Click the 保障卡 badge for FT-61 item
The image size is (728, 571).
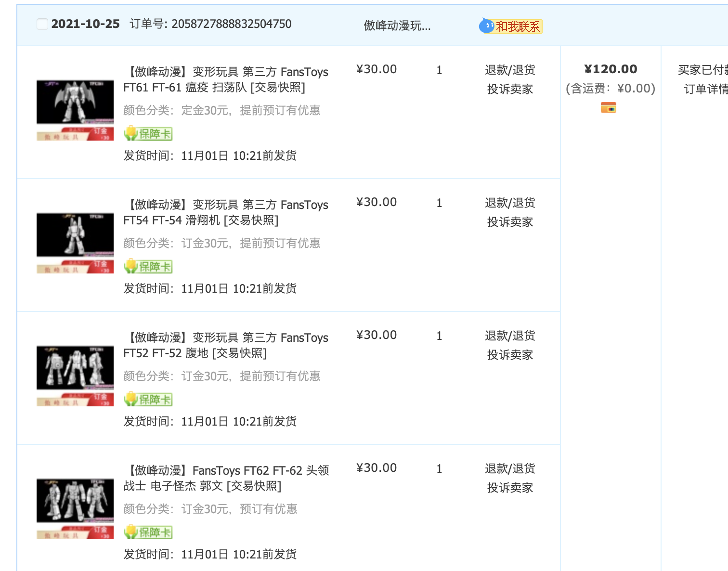[x=148, y=133]
